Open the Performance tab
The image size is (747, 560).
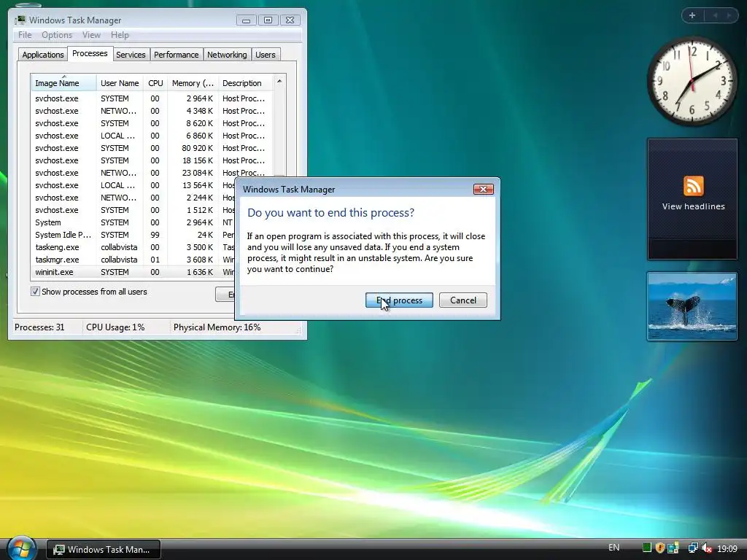click(176, 55)
